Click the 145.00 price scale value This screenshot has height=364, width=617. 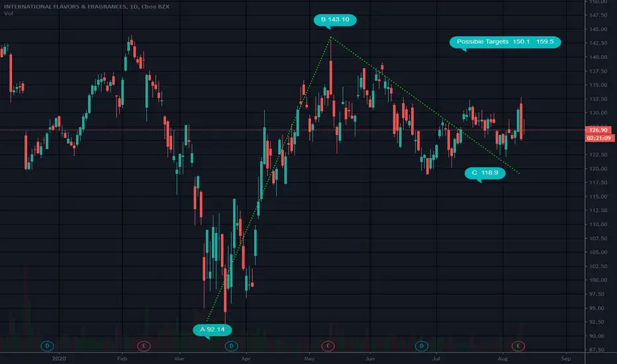pos(598,29)
